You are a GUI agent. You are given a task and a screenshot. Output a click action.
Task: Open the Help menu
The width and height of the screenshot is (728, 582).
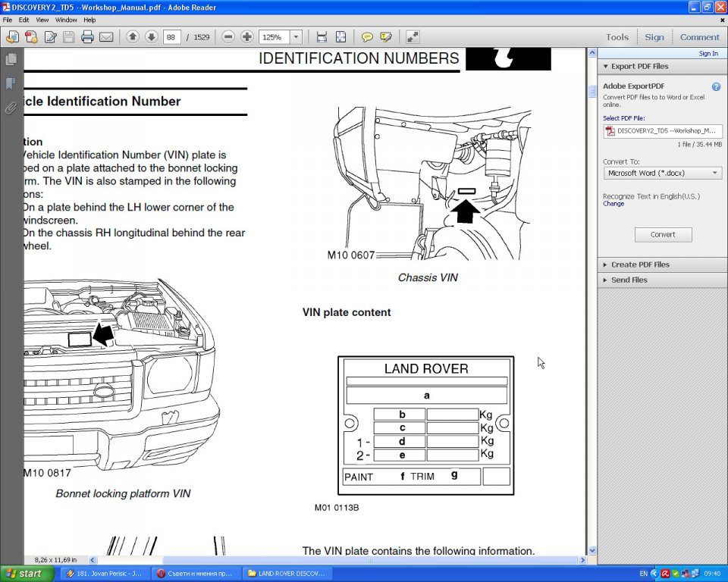click(89, 20)
